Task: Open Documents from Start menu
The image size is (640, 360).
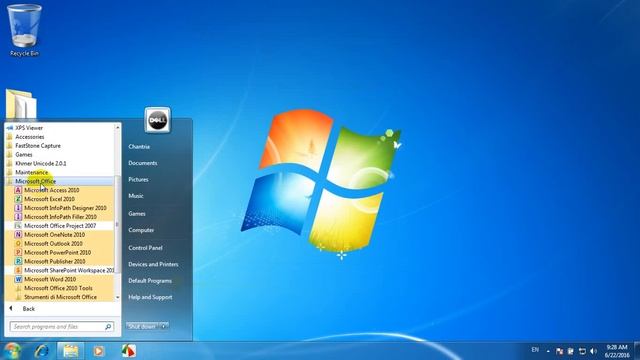Action: [142, 163]
